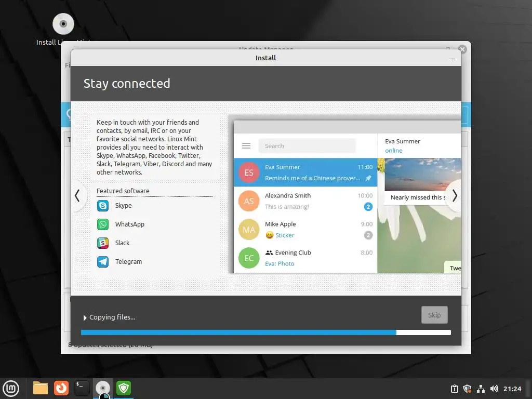Click the EC avatar for Evening Club
This screenshot has height=399, width=532.
[249, 258]
